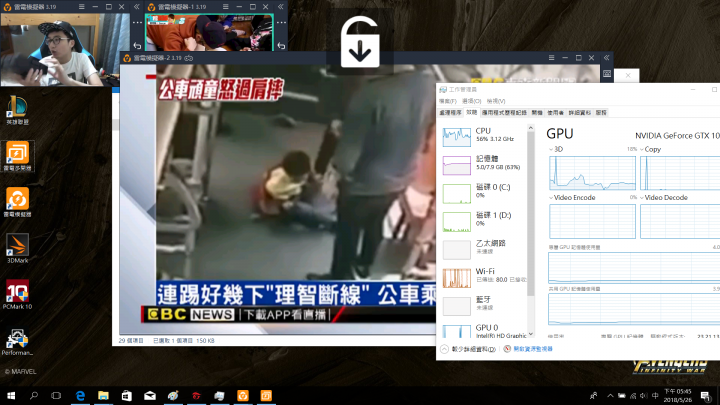Expand the 3D engine graph dropdown
This screenshot has width=720, height=405.
click(551, 149)
